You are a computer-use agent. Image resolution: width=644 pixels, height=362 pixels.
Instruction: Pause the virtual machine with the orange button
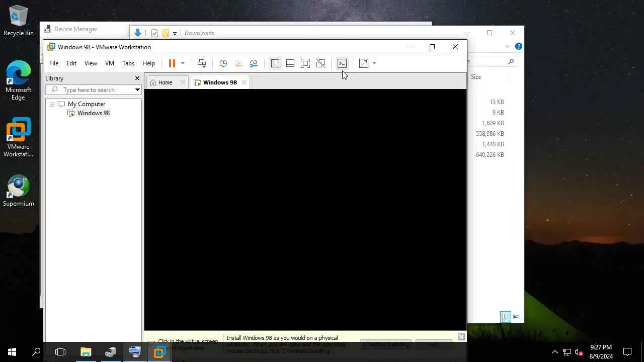click(172, 63)
